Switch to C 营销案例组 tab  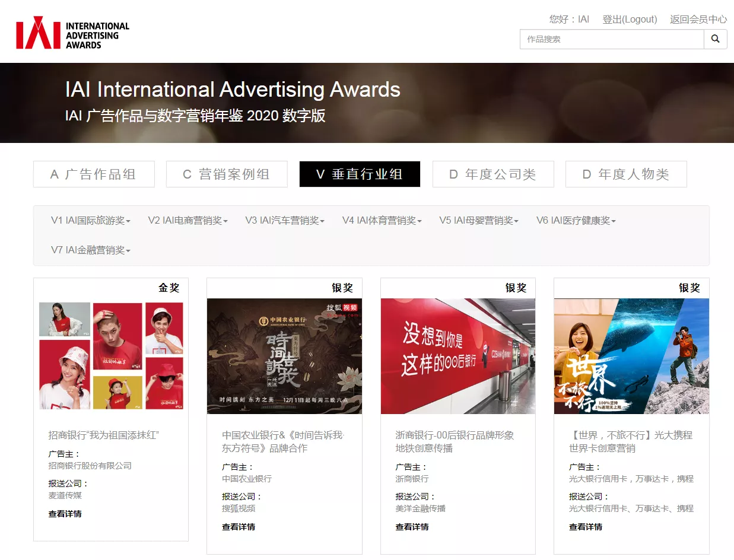point(227,174)
